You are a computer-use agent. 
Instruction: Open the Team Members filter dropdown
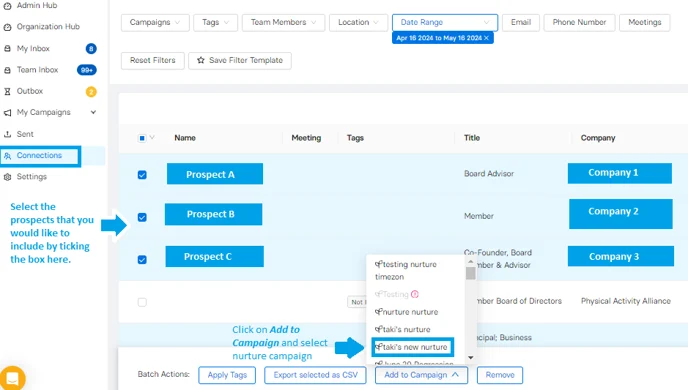click(283, 22)
